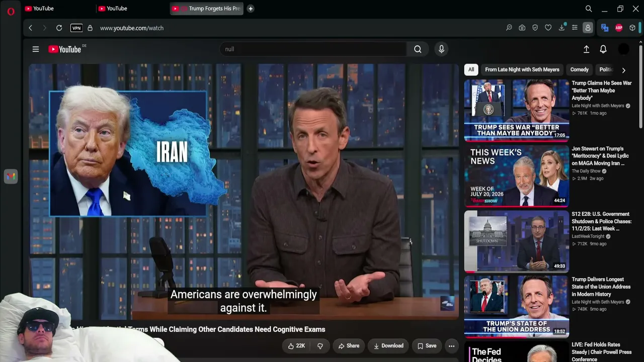Open The Fed Decides thumbnail
Viewport: 644px width, 362px height.
[x=516, y=351]
